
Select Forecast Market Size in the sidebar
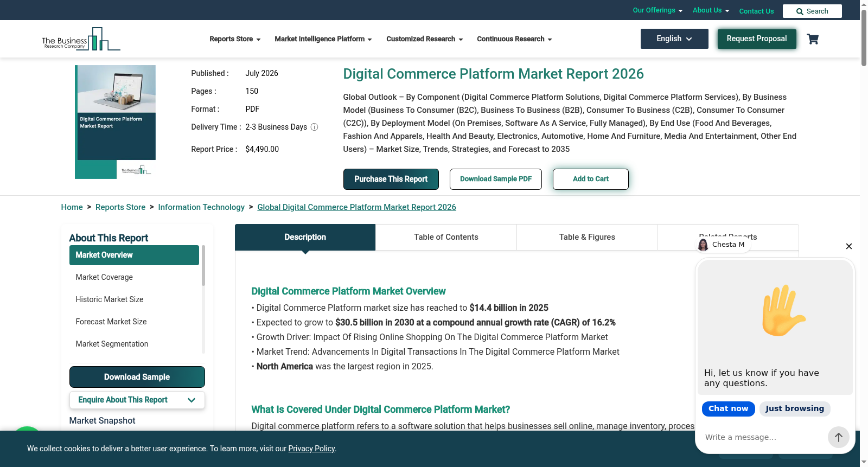(134, 322)
